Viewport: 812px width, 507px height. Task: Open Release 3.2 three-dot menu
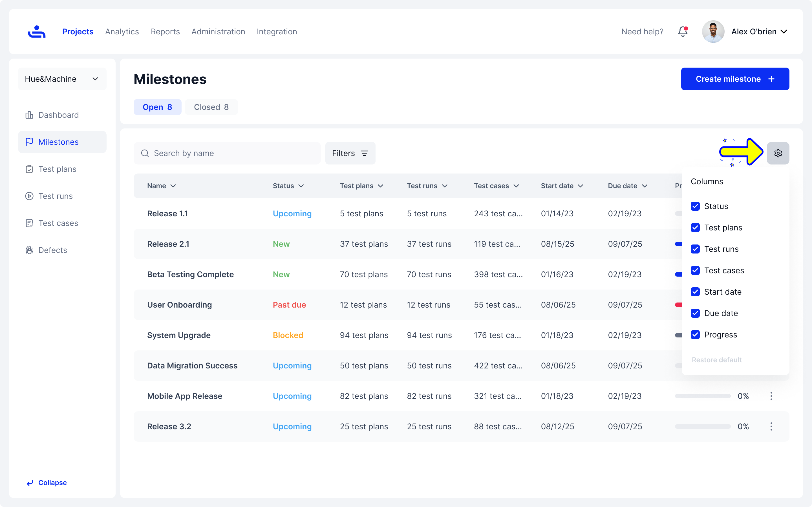(771, 426)
